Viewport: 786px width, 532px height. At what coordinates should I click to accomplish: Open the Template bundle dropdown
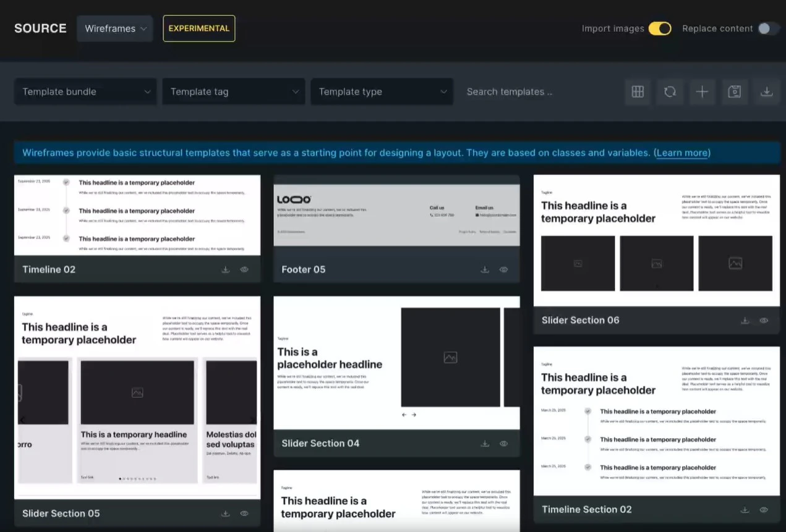click(x=85, y=91)
